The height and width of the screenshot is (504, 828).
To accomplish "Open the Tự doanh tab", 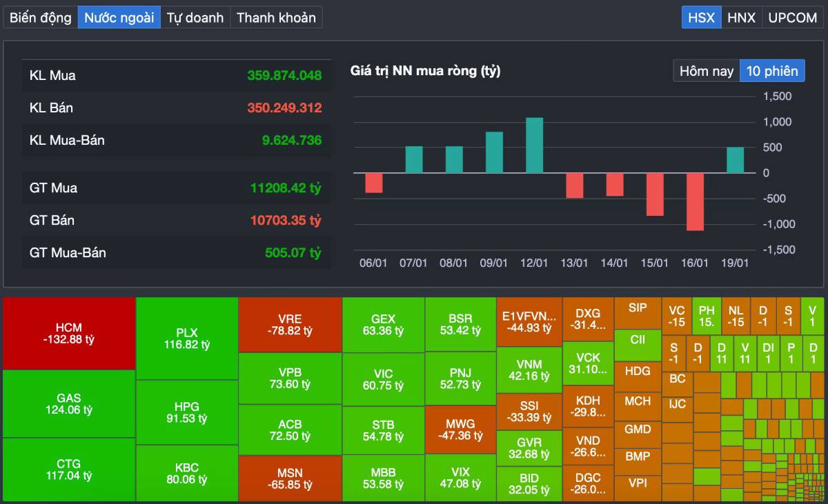I will 195,18.
